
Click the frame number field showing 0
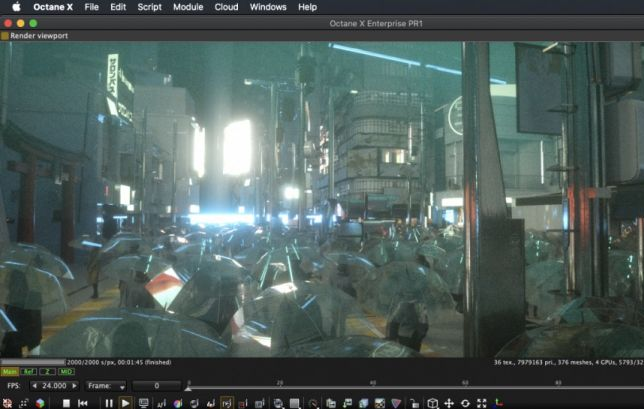[x=156, y=386]
